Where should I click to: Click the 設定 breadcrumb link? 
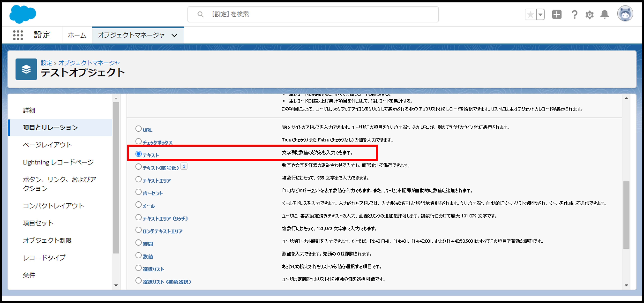(46, 63)
